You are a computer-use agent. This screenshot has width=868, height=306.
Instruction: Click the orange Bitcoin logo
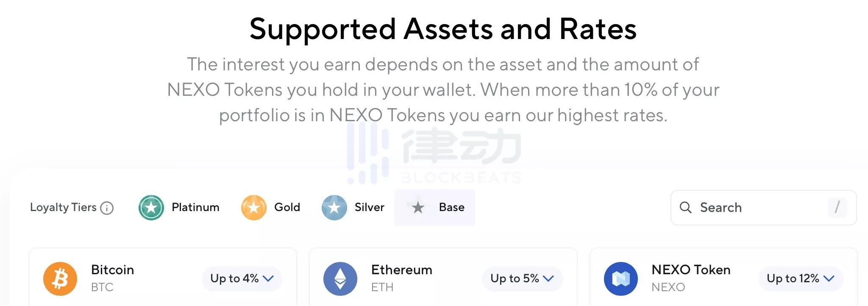click(60, 279)
